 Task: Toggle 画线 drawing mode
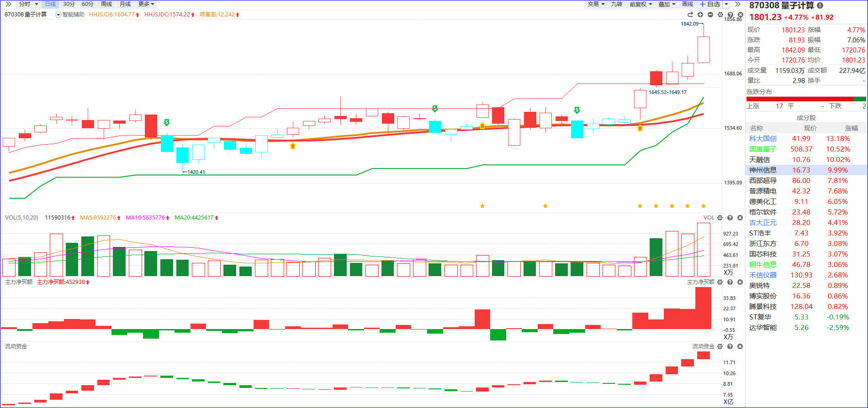click(x=688, y=4)
